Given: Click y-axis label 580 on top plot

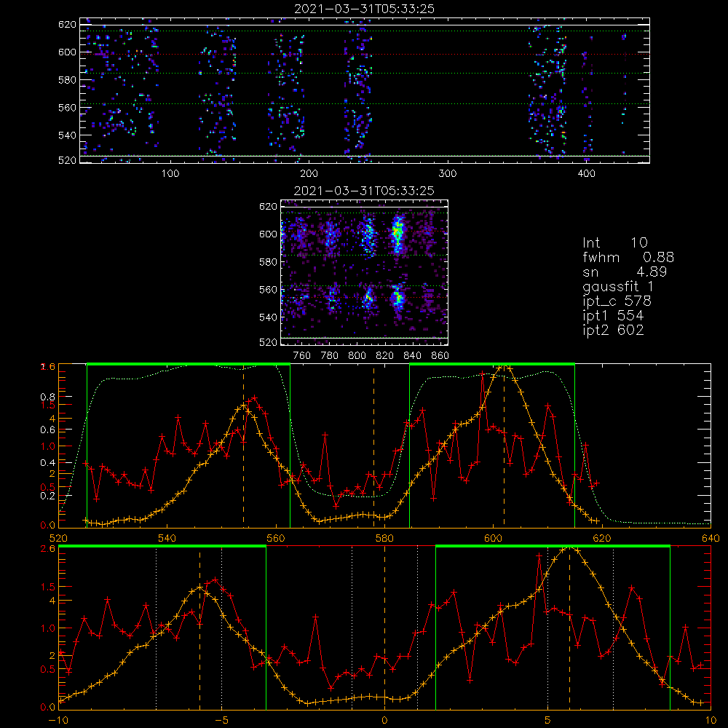Looking at the screenshot, I should 67,80.
